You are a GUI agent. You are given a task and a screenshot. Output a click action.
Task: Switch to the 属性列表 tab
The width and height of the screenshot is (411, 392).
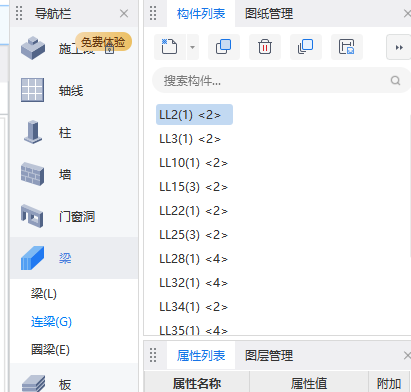tap(201, 356)
